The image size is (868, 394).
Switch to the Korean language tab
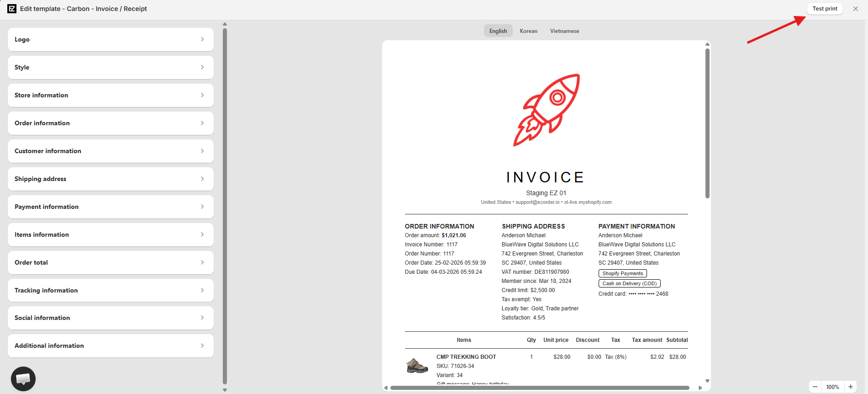[528, 31]
